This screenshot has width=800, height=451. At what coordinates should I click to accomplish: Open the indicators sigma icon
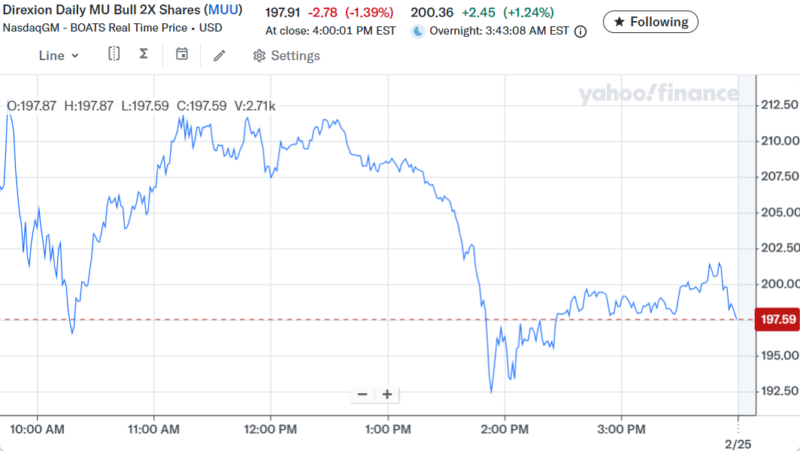[x=144, y=54]
